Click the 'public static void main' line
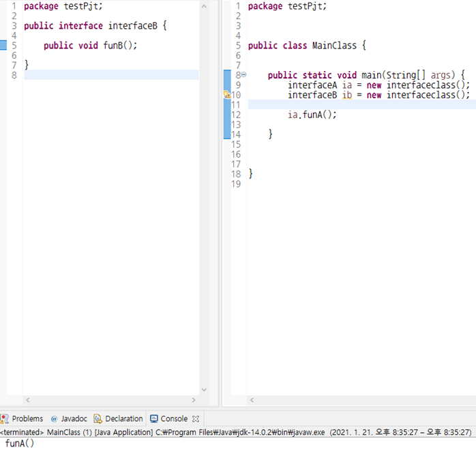This screenshot has height=456, width=476. [x=366, y=75]
